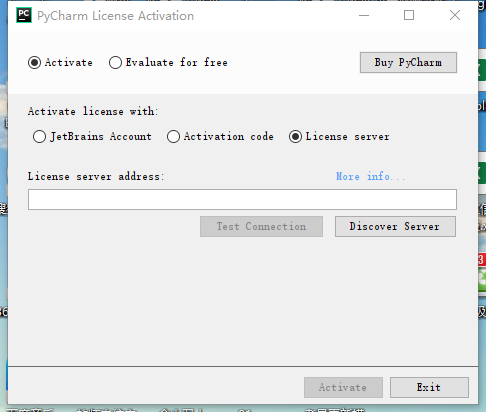Click the Test Connection button

click(261, 227)
